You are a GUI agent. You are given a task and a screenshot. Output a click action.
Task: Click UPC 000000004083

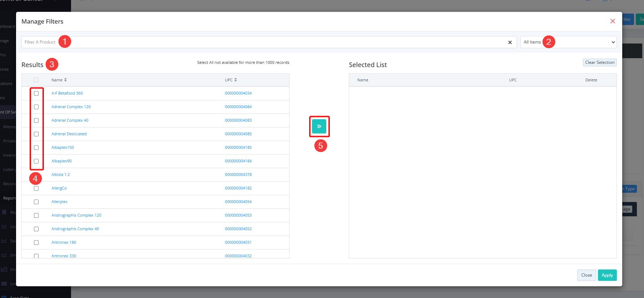pos(238,121)
